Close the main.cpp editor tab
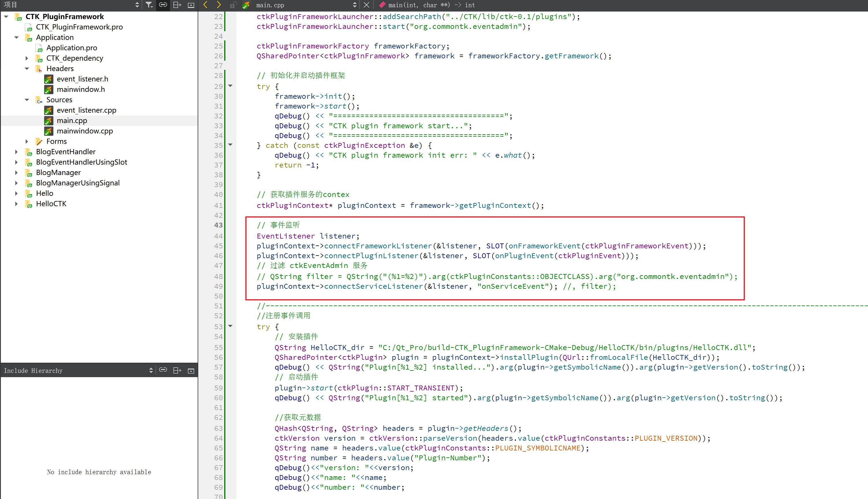 [366, 5]
